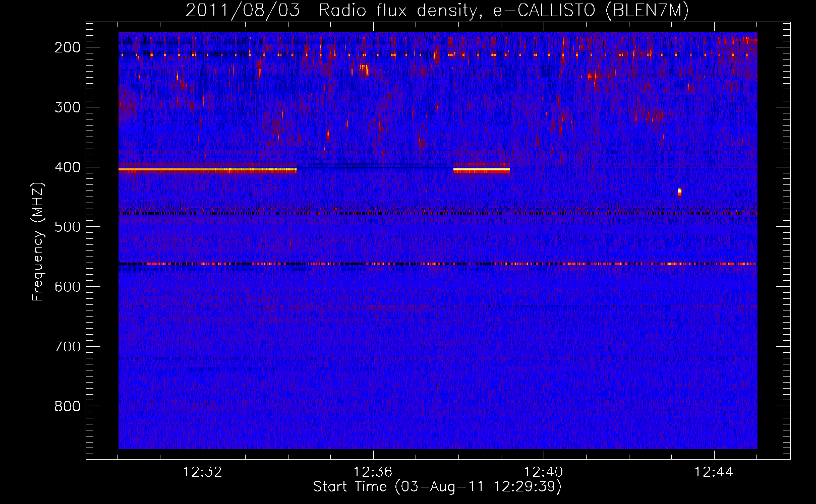Click the 12:36 time tick label
Viewport: 816px width, 504px height.
[373, 472]
